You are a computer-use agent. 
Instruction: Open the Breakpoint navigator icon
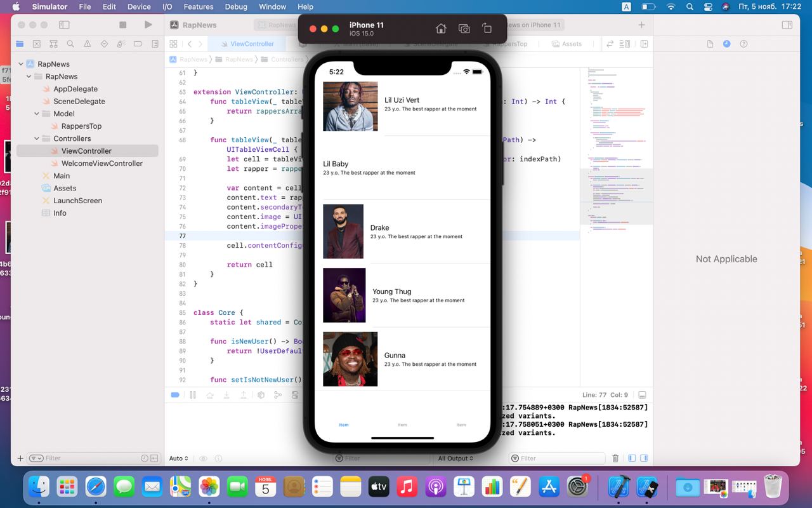[138, 44]
